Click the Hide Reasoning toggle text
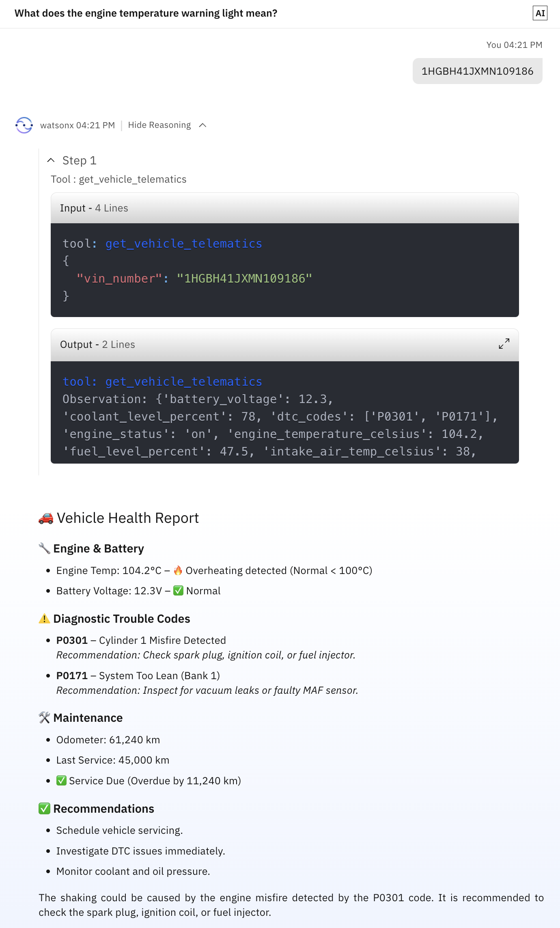The width and height of the screenshot is (560, 928). (159, 125)
